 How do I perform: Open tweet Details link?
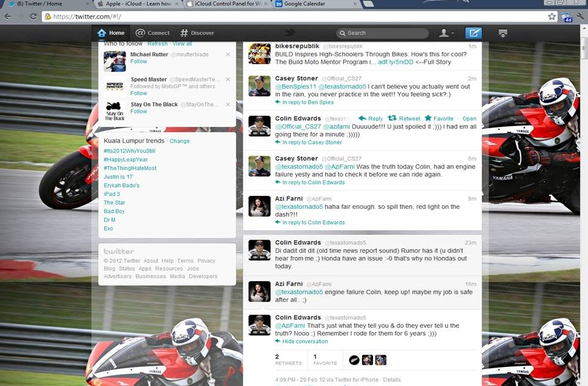pos(392,380)
